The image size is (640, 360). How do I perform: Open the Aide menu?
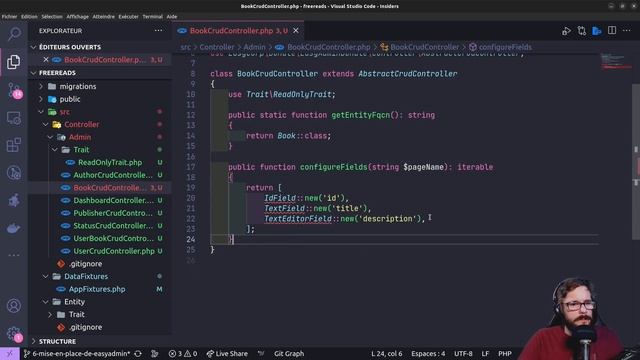coord(172,17)
